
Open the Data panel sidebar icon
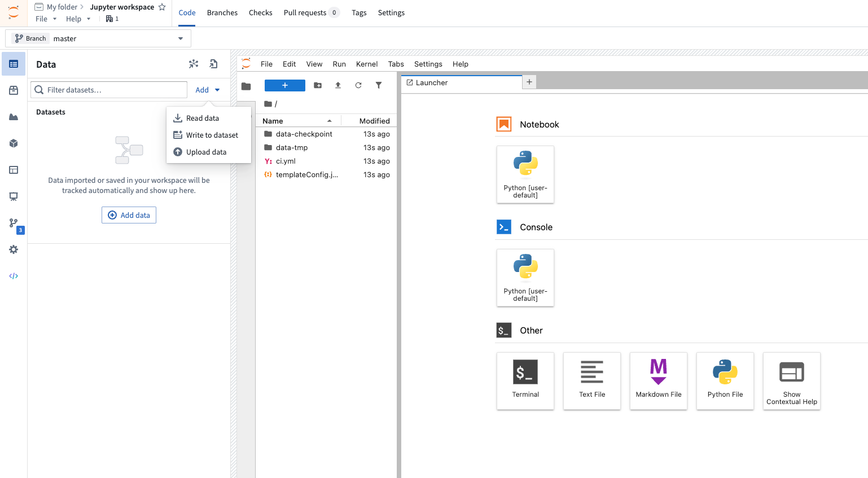pos(14,64)
